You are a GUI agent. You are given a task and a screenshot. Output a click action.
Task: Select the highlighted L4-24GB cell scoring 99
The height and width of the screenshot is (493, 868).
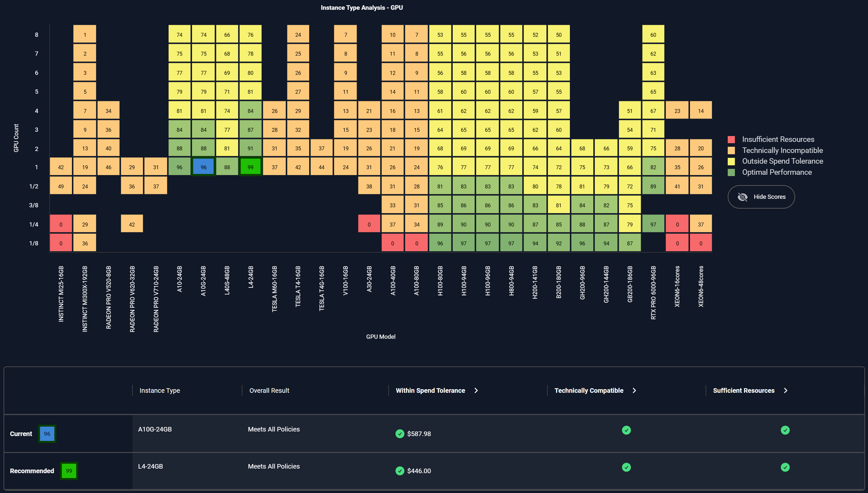251,167
